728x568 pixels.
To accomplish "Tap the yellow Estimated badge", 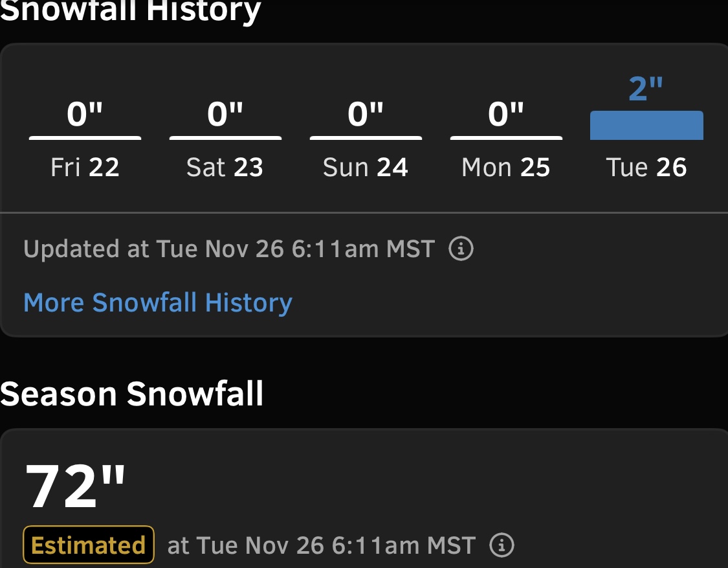I will 88,545.
